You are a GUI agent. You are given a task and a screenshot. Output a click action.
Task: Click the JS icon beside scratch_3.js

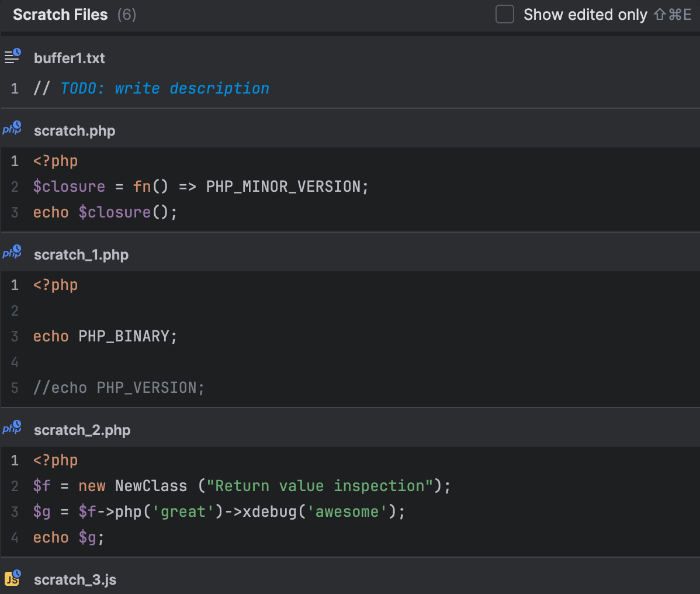point(12,578)
